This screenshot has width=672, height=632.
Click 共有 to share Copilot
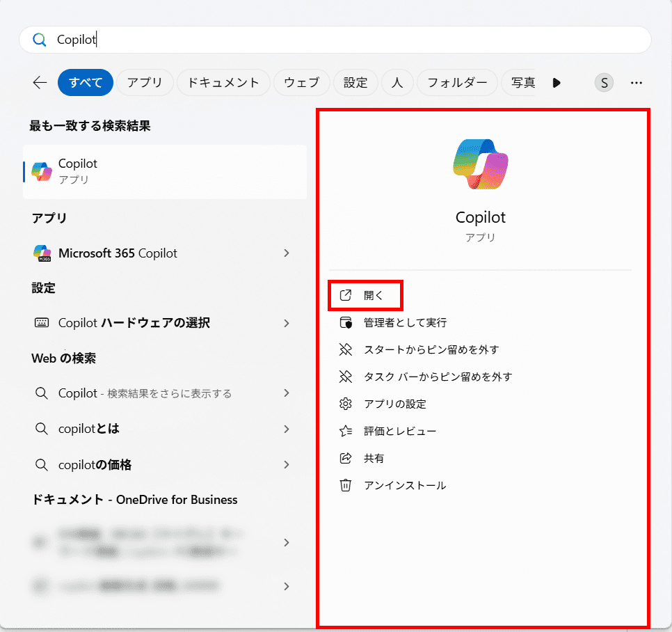tap(362, 459)
